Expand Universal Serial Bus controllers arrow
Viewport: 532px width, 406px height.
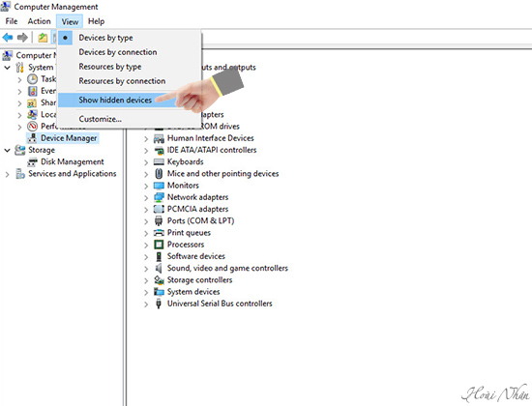tap(146, 304)
